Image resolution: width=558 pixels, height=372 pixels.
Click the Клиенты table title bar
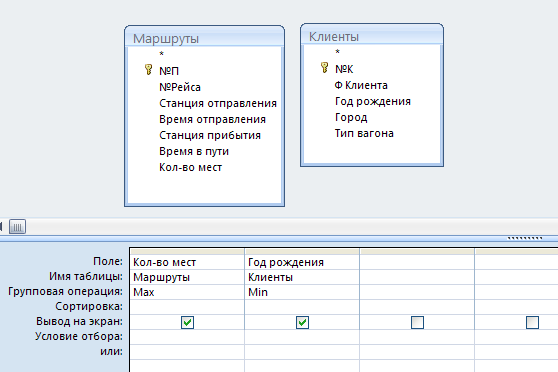pyautogui.click(x=372, y=35)
